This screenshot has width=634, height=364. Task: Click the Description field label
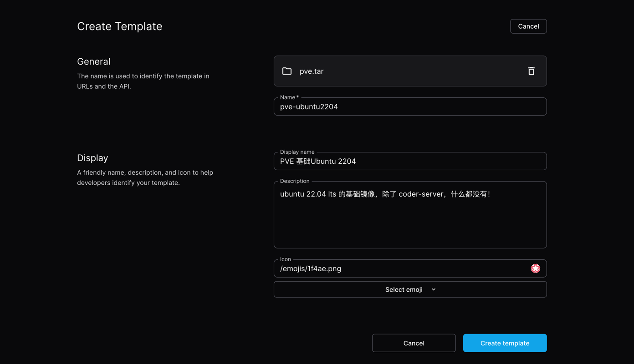pos(295,181)
